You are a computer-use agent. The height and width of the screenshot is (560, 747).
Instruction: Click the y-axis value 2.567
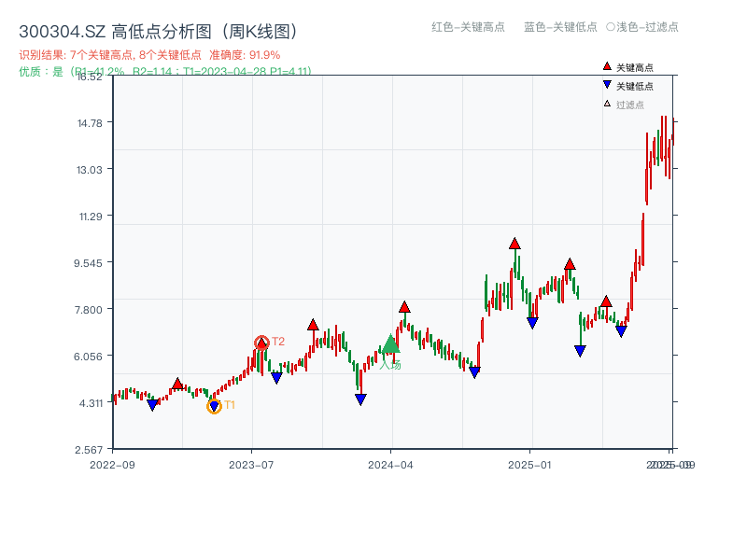(89, 450)
